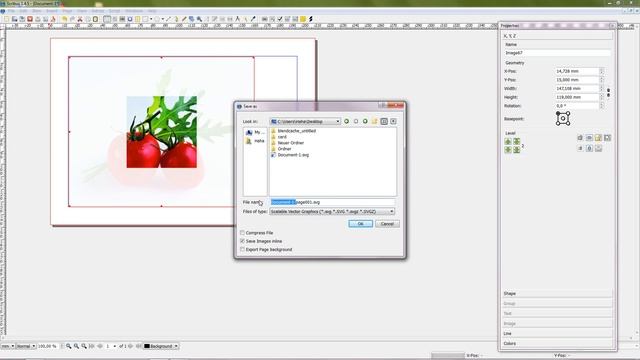Click the File name input field
This screenshot has height=360, width=640.
tap(332, 202)
